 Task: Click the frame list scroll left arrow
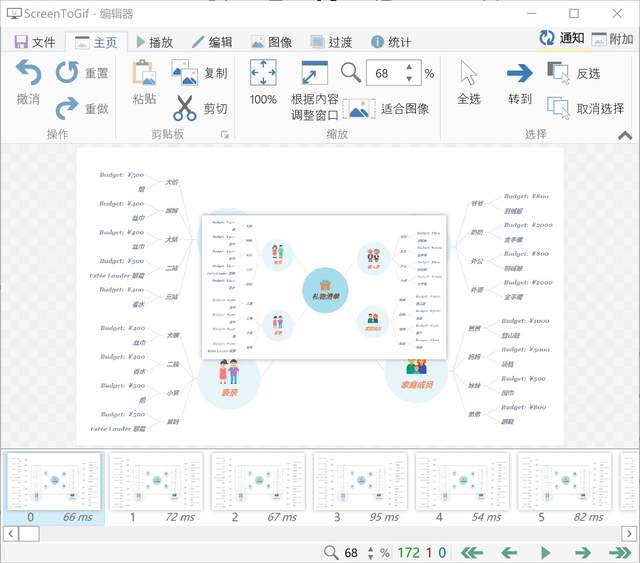click(x=11, y=533)
